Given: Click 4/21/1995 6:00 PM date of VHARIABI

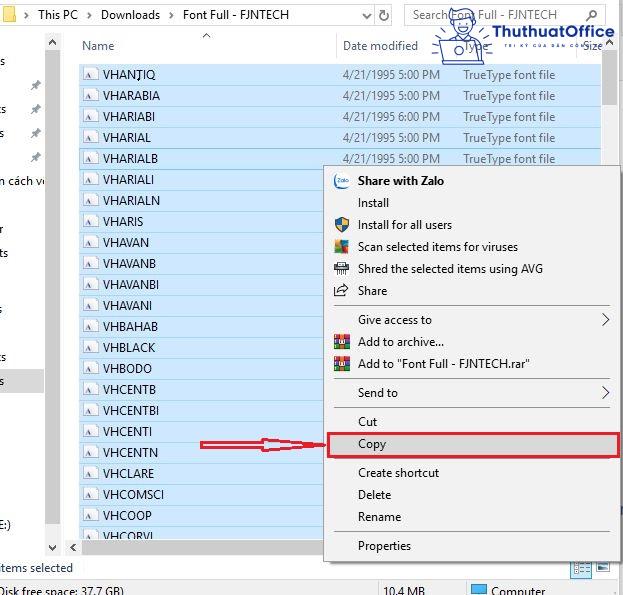Looking at the screenshot, I should click(x=391, y=117).
